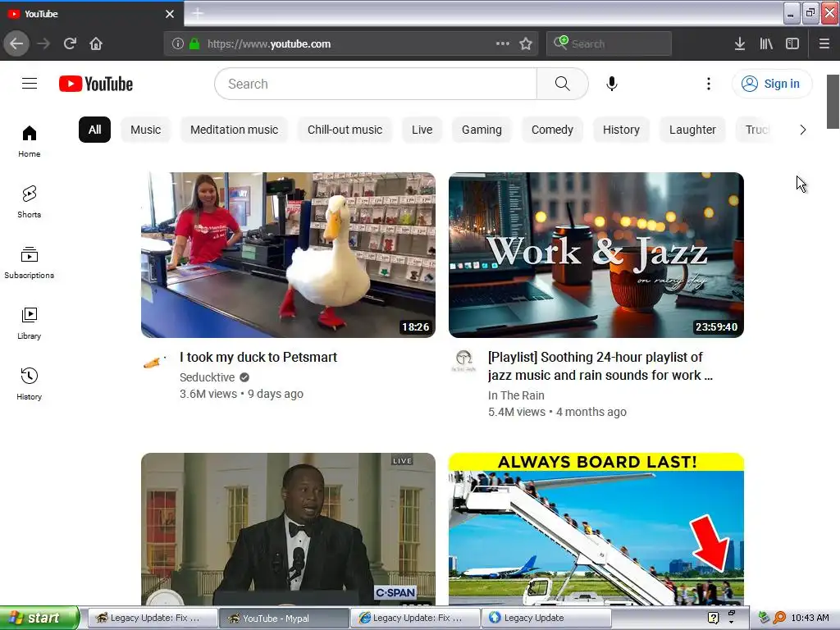The image size is (840, 630).
Task: Switch to YouTube - Mypal taskbar button
Action: (284, 618)
